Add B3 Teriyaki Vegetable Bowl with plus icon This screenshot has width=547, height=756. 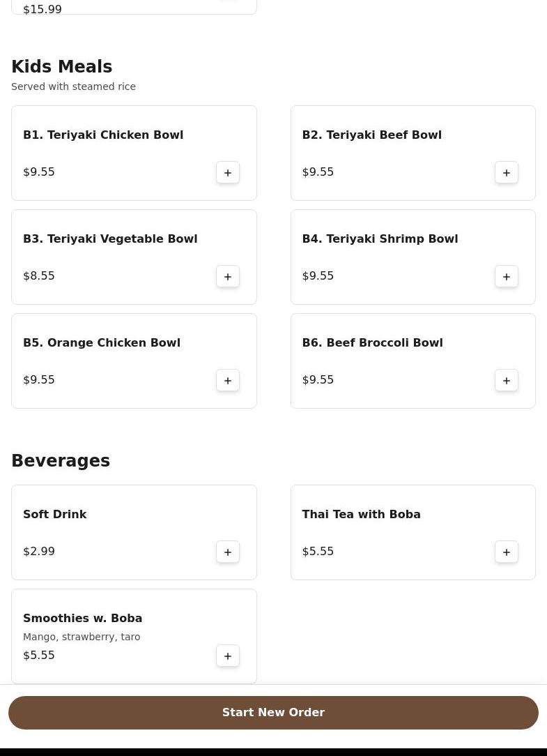click(227, 276)
